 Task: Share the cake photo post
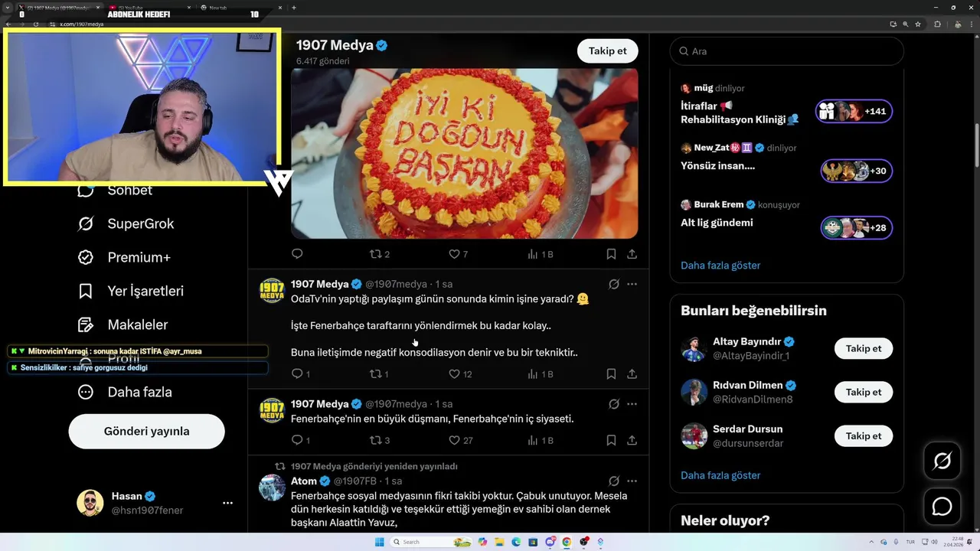(x=632, y=254)
